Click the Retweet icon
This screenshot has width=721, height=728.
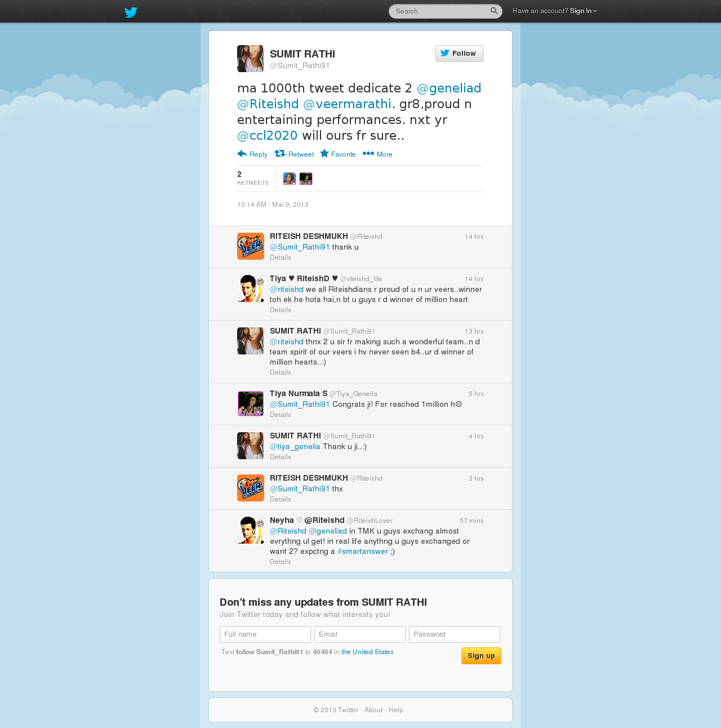280,154
